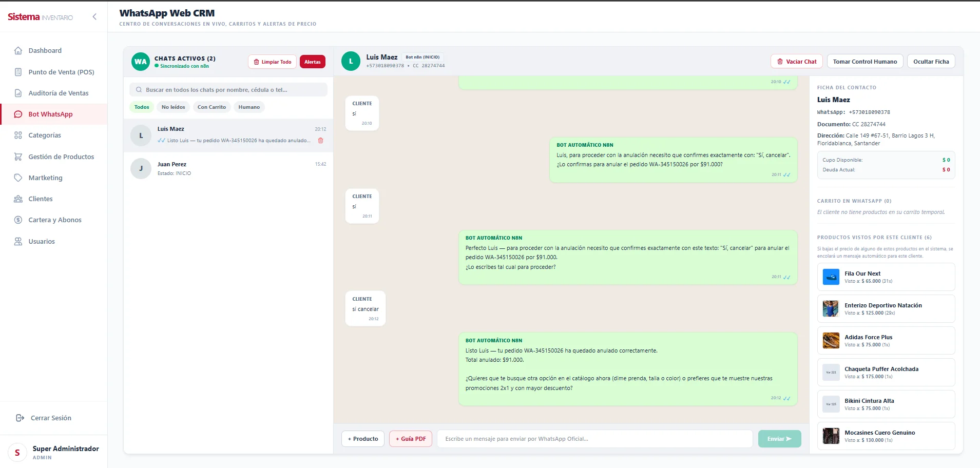Click the Sistema Inventario logo
Image resolution: width=980 pixels, height=468 pixels.
tap(40, 17)
